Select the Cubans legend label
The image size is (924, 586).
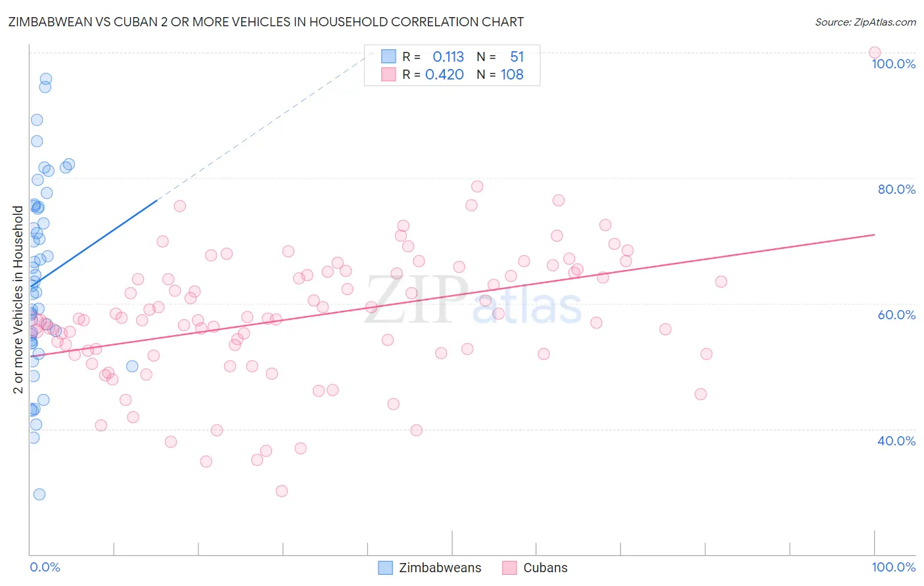click(545, 568)
